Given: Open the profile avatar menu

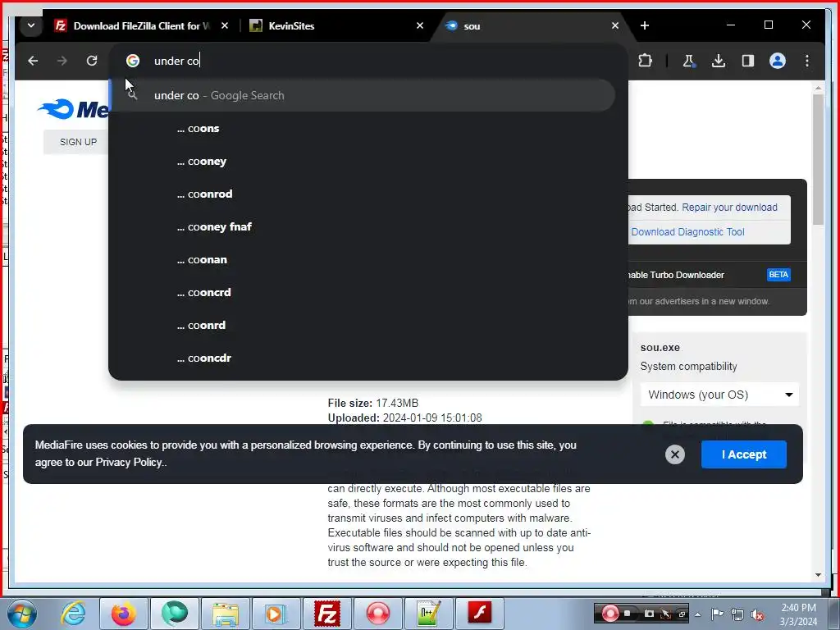Looking at the screenshot, I should tap(778, 61).
